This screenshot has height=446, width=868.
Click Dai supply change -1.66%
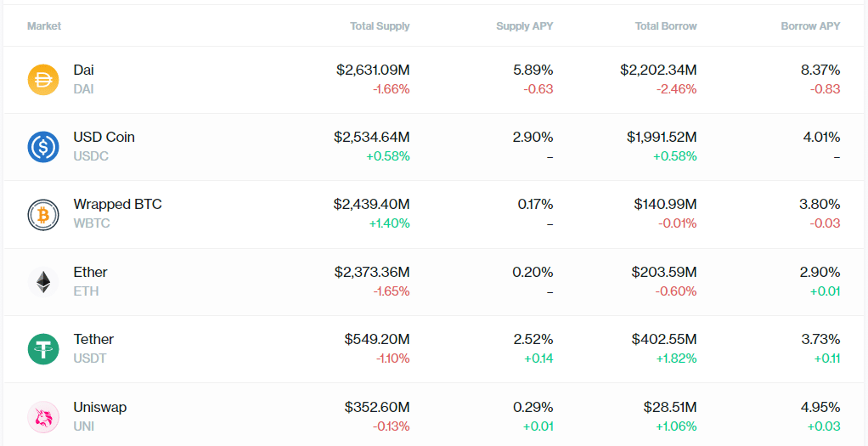click(392, 88)
